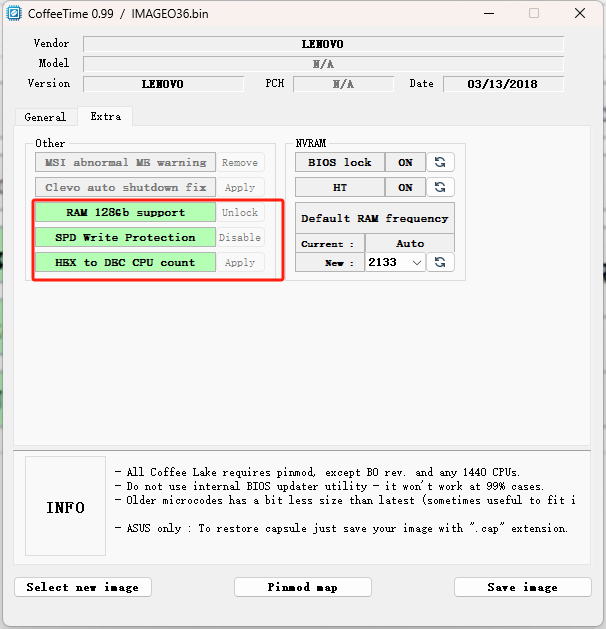Image resolution: width=606 pixels, height=629 pixels.
Task: Close the CoffeeTime window
Action: point(580,13)
